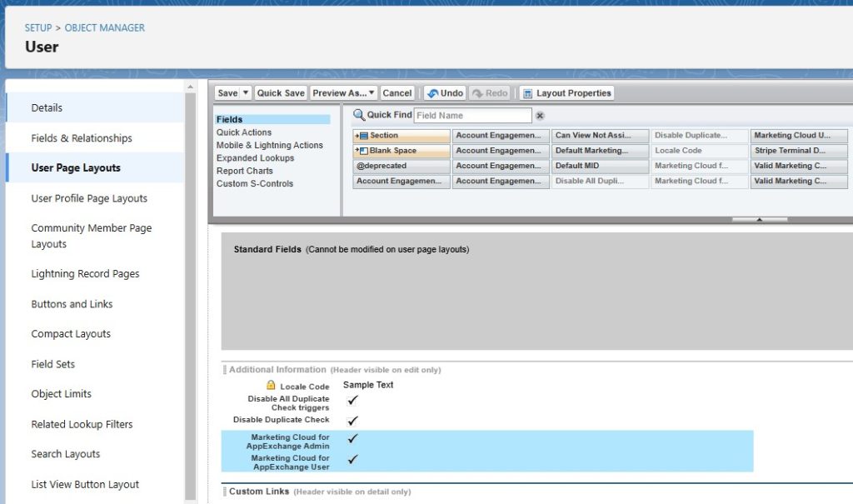Open Layout Properties from the toolbar
Screen dimensions: 853x504
coord(566,93)
